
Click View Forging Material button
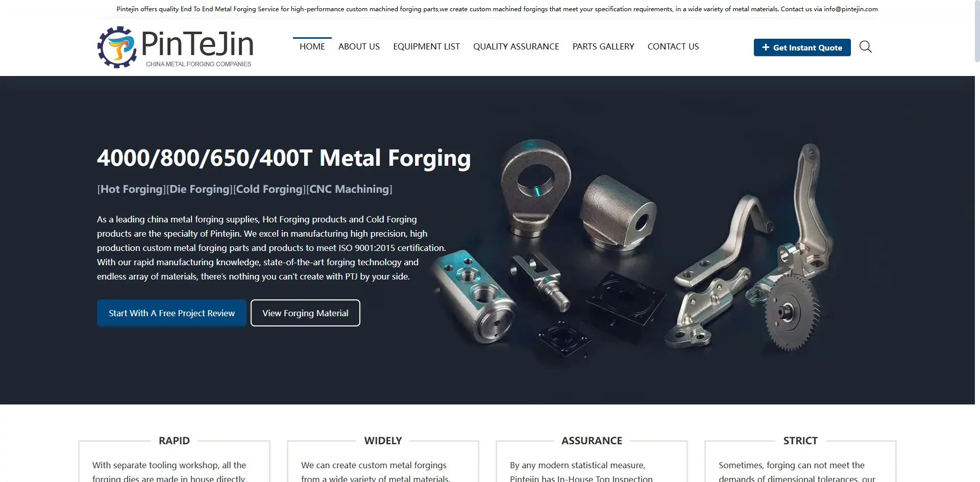[x=305, y=313]
